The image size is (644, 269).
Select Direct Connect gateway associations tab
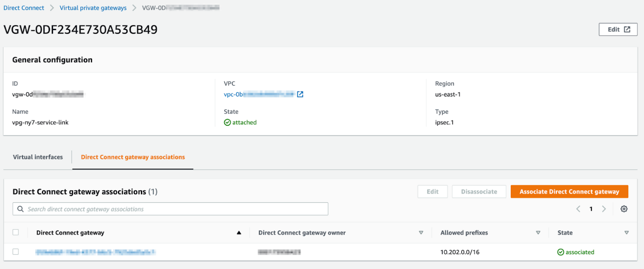click(133, 157)
